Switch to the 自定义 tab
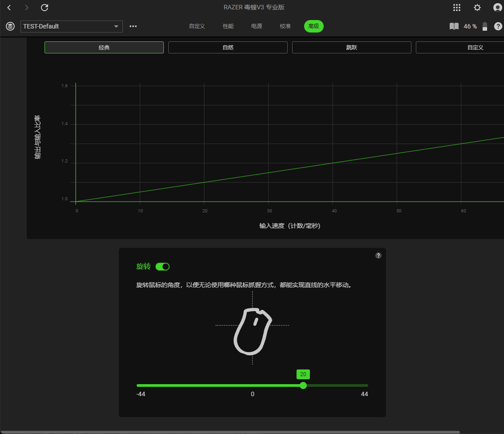 pyautogui.click(x=197, y=26)
